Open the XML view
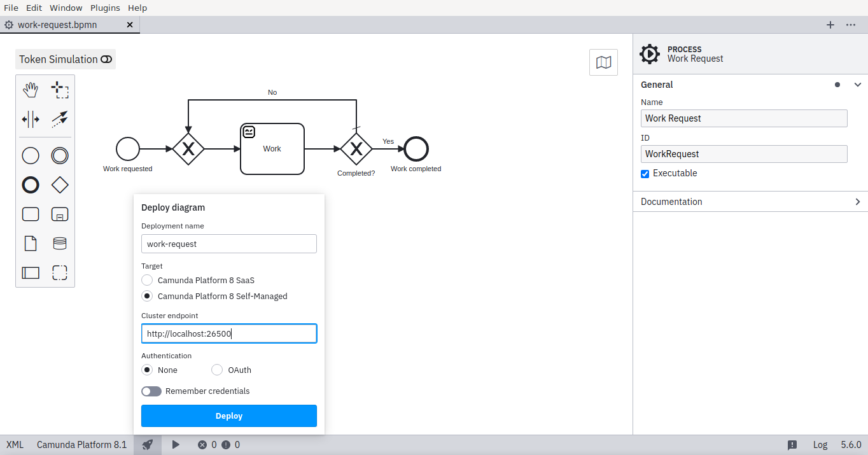This screenshot has width=868, height=455. 15,445
